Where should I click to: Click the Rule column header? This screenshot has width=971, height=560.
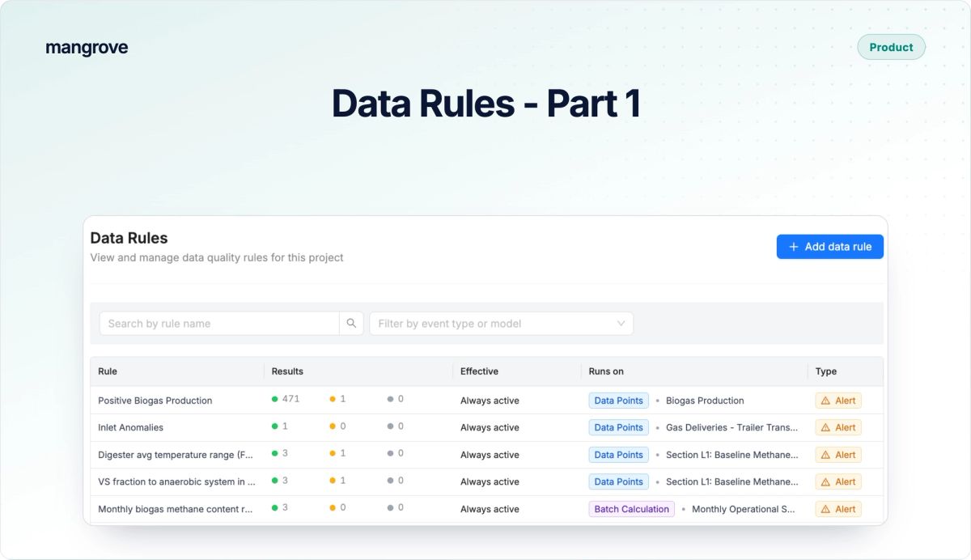tap(108, 371)
